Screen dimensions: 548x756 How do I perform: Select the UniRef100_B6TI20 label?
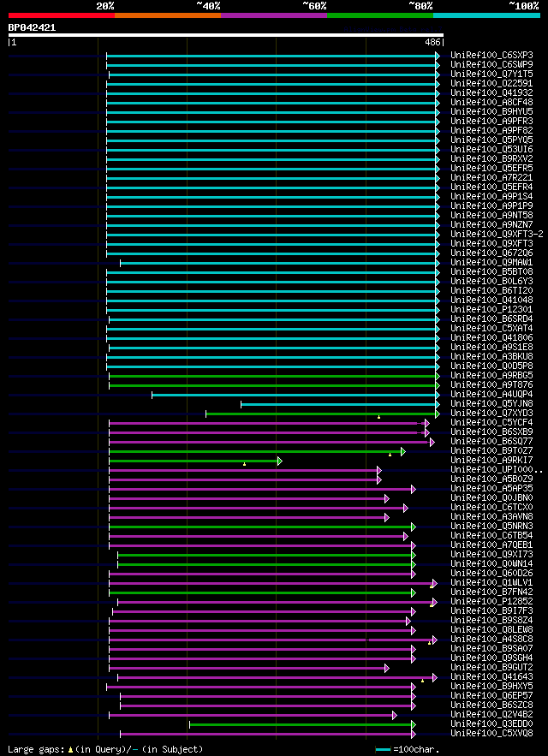point(491,291)
